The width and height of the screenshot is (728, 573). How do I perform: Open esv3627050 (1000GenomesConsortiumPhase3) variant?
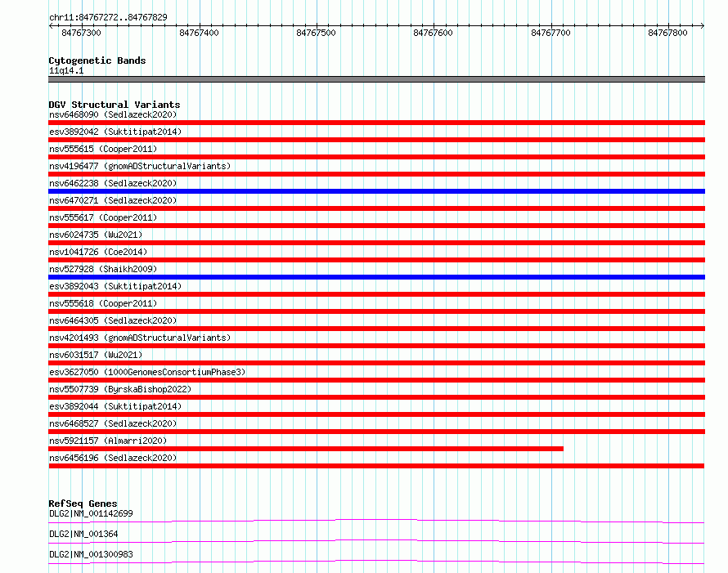(147, 372)
